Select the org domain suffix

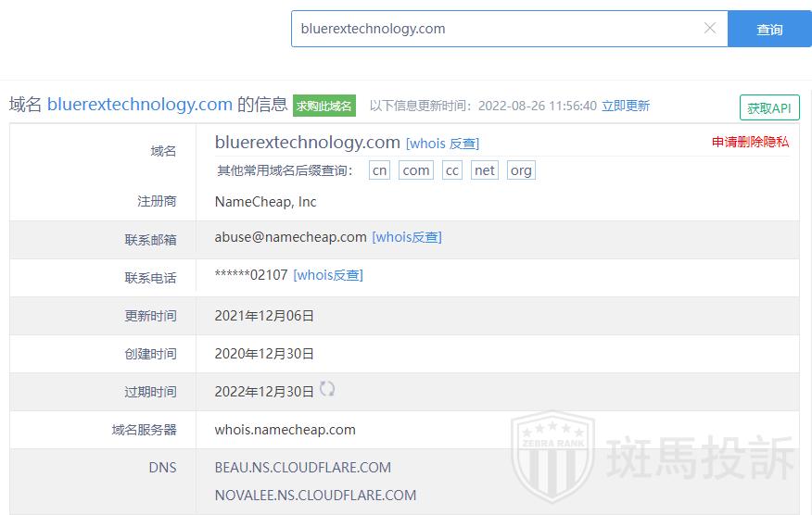(x=521, y=170)
